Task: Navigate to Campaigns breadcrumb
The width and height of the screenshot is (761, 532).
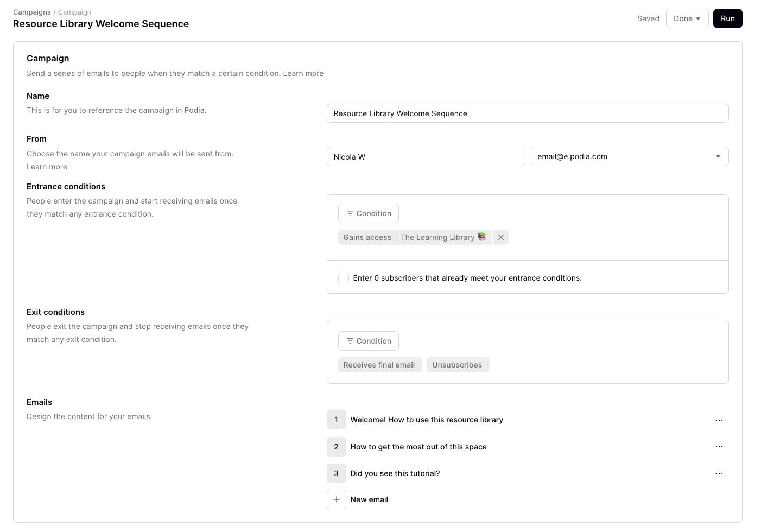Action: pos(32,12)
